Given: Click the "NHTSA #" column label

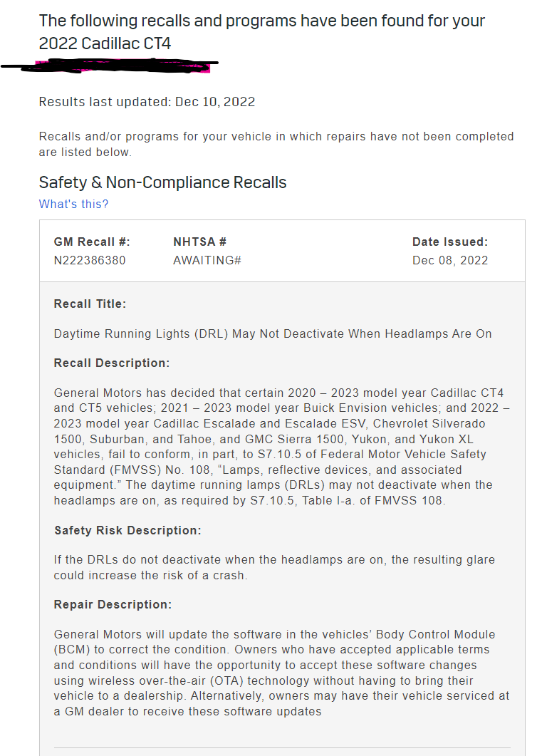Looking at the screenshot, I should (199, 242).
